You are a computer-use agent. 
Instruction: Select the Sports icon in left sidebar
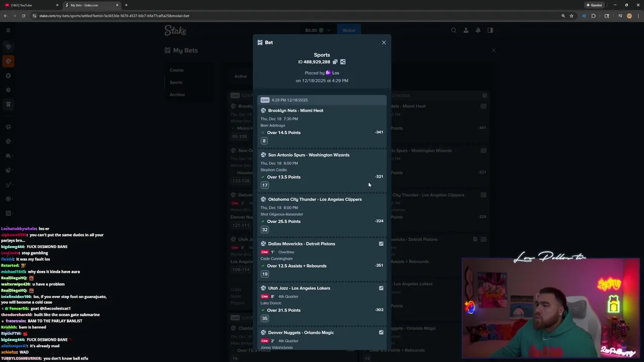(8, 61)
